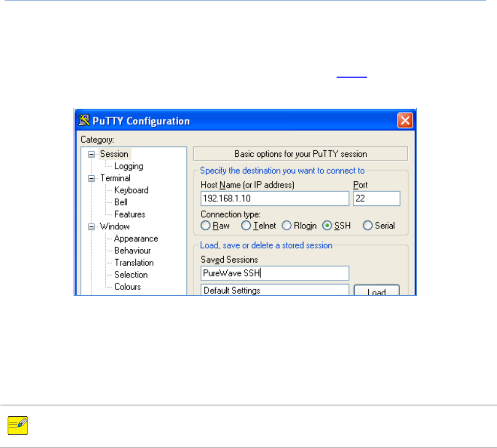Click the PuTTY icon in title bar
The image size is (497, 448).
pyautogui.click(x=84, y=121)
